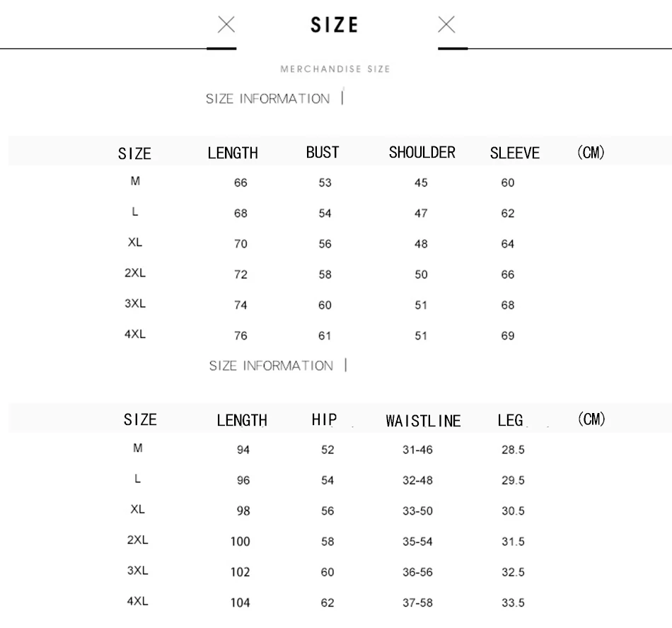672x628 pixels.
Task: Click the bust value 53 for size M
Action: point(325,182)
